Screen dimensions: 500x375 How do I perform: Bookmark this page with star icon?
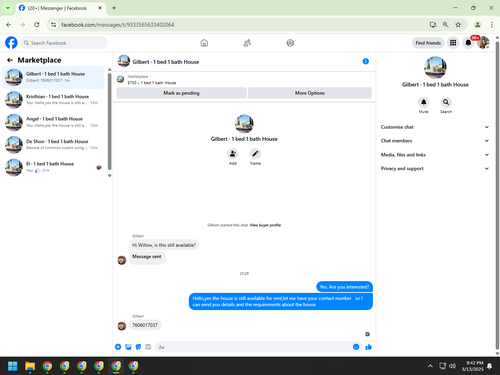point(458,25)
